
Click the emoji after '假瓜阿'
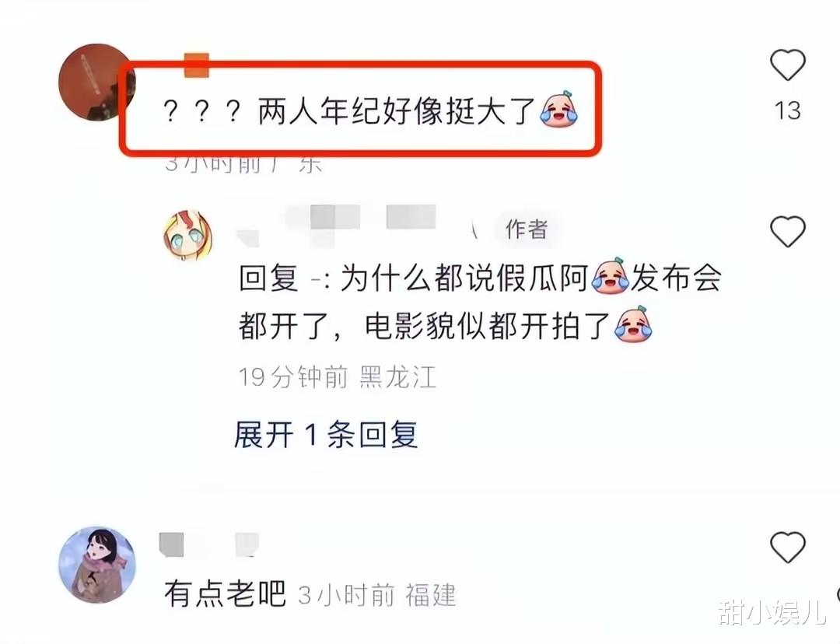pyautogui.click(x=610, y=276)
